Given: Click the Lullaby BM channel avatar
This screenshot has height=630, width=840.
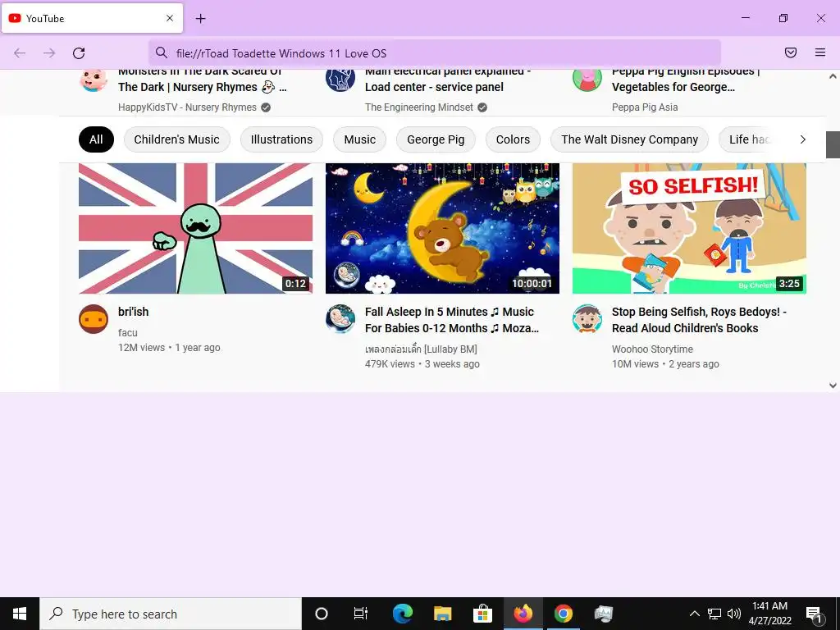Looking at the screenshot, I should click(x=340, y=319).
